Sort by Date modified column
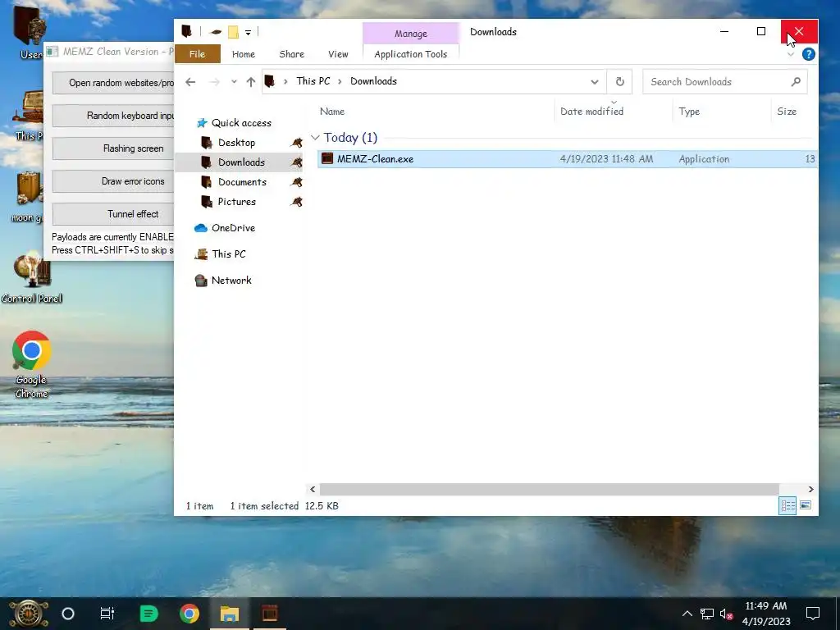 (x=591, y=112)
